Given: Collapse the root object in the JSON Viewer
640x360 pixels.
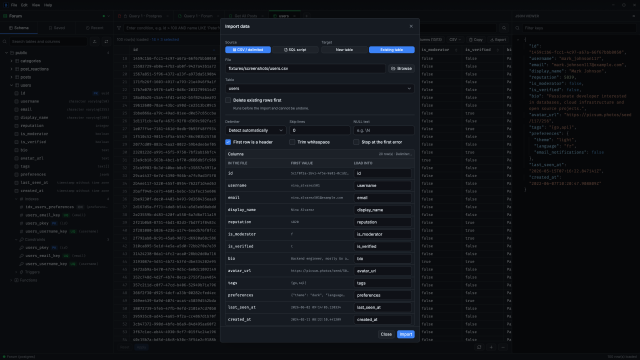Looking at the screenshot, I should (x=518, y=40).
